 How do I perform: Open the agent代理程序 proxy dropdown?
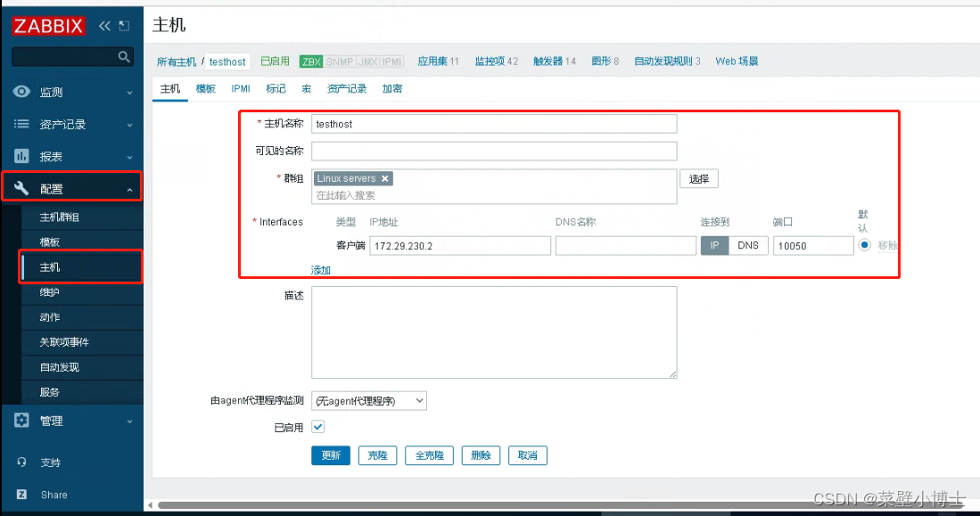click(x=369, y=400)
